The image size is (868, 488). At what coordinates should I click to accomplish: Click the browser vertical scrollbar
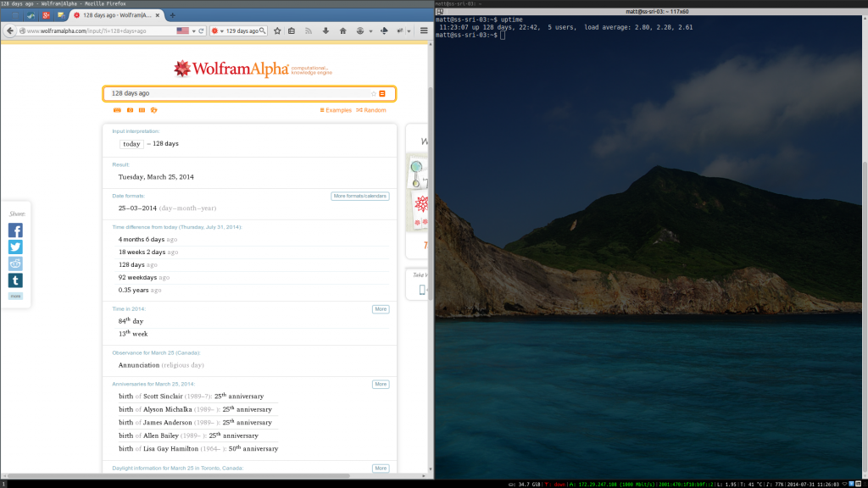(x=431, y=194)
